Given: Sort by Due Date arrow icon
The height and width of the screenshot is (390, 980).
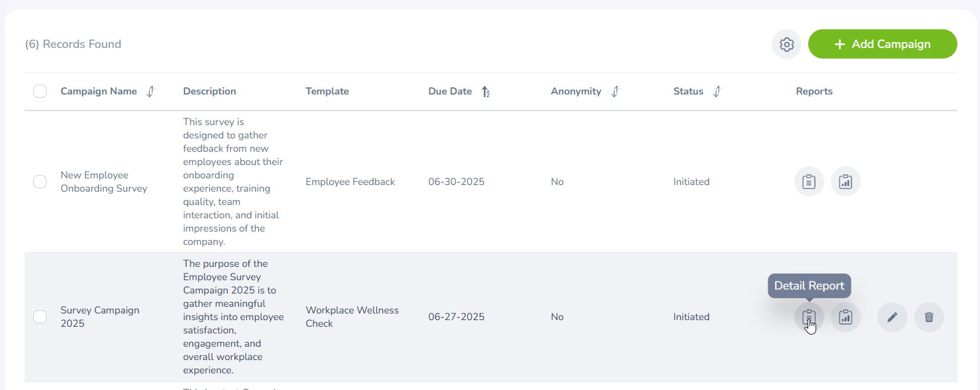Looking at the screenshot, I should click(x=486, y=92).
